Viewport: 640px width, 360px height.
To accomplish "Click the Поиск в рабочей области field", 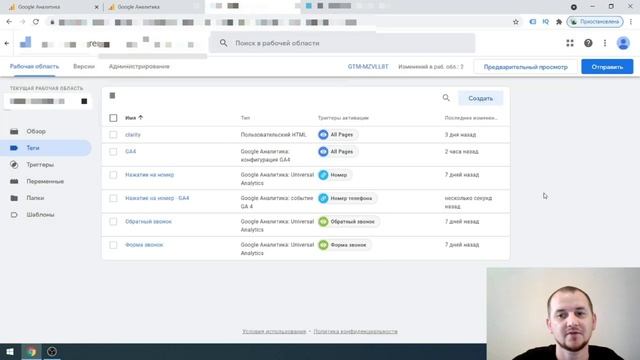I will tap(342, 43).
